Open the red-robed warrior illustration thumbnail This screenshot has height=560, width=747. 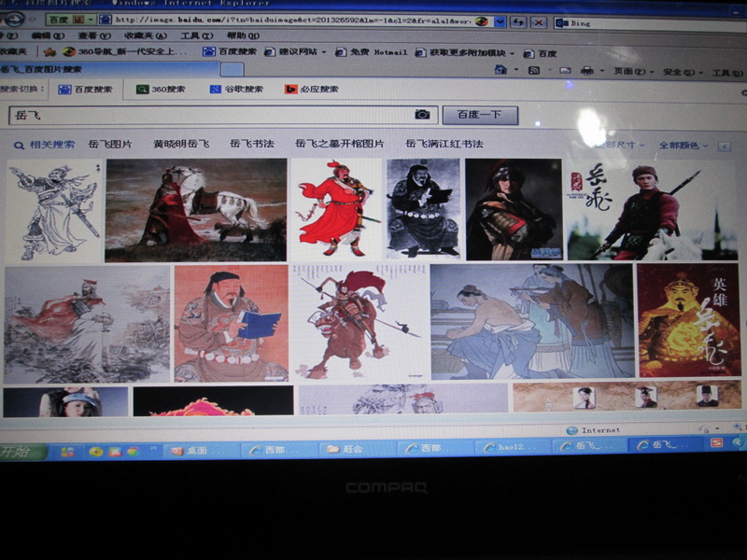coord(335,209)
